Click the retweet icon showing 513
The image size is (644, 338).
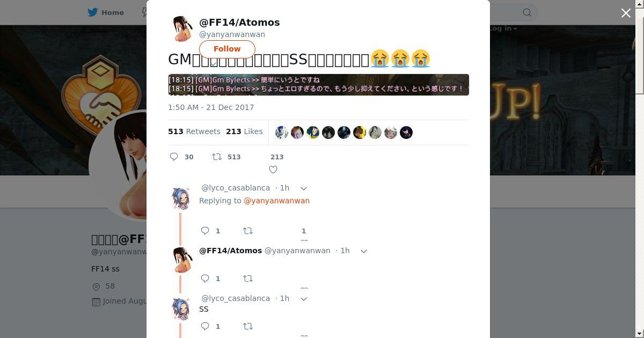click(217, 157)
